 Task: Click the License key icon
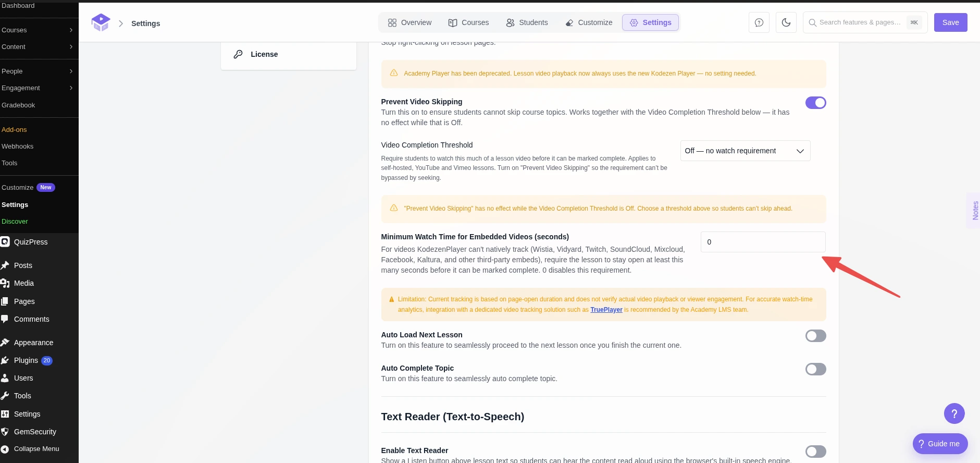(238, 54)
